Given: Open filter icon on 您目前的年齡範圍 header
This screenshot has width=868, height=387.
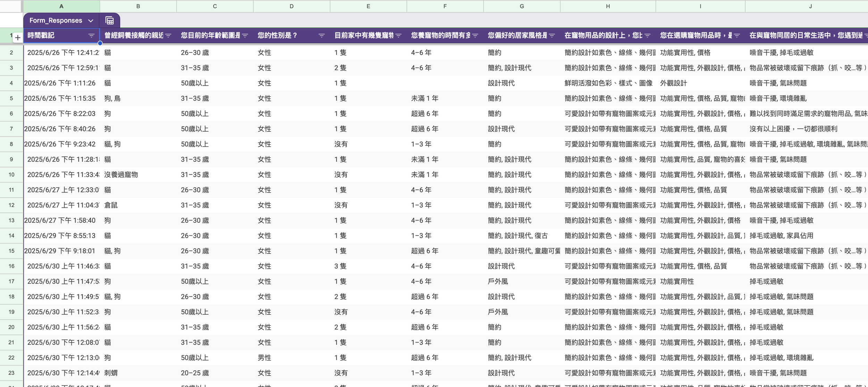Looking at the screenshot, I should coord(245,35).
